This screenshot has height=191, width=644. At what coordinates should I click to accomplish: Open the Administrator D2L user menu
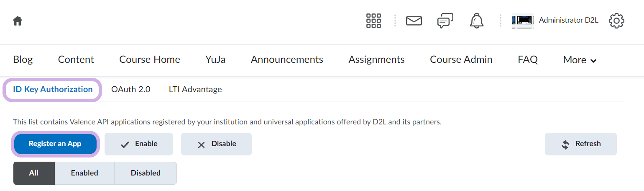pyautogui.click(x=568, y=20)
